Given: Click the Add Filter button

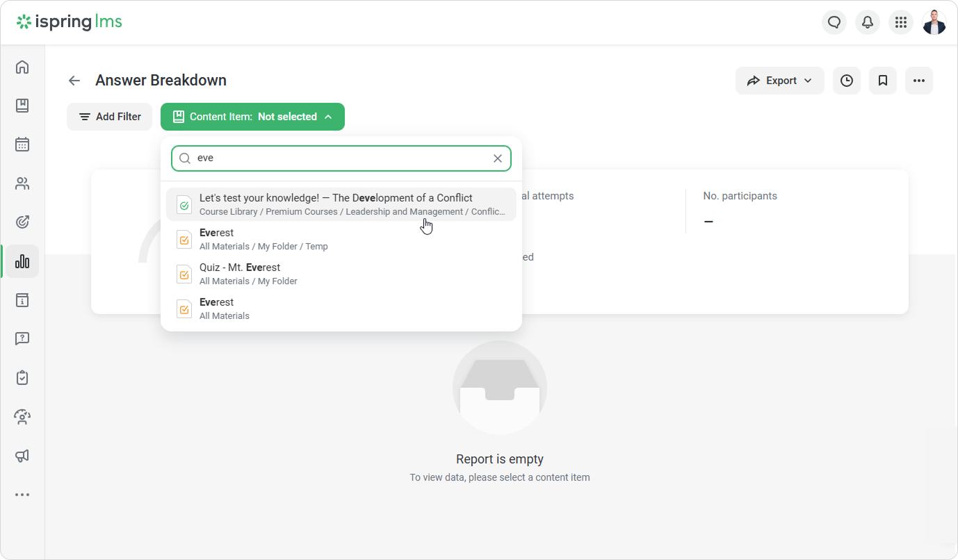Looking at the screenshot, I should point(110,117).
